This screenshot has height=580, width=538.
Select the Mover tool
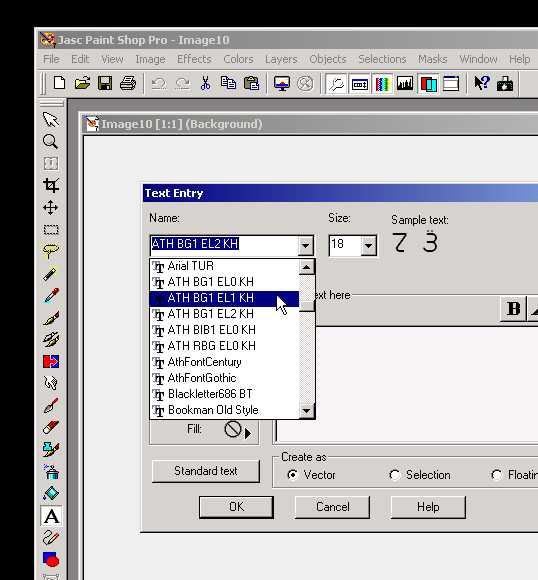click(51, 208)
